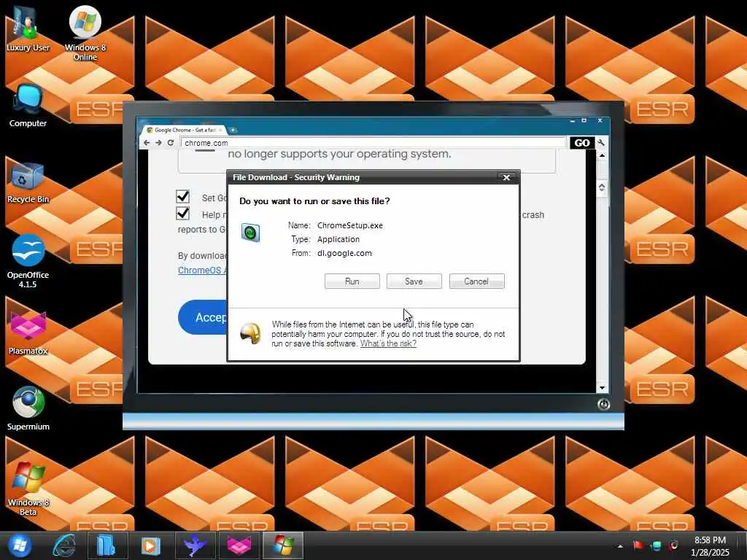This screenshot has height=560, width=747.
Task: Click Run in the security warning dialog
Action: pos(352,281)
